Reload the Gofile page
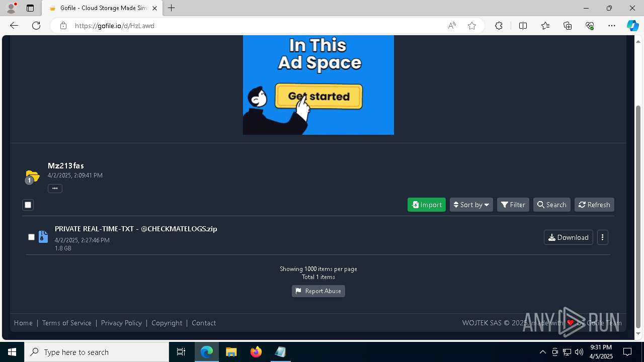Image resolution: width=644 pixels, height=362 pixels. click(x=36, y=26)
